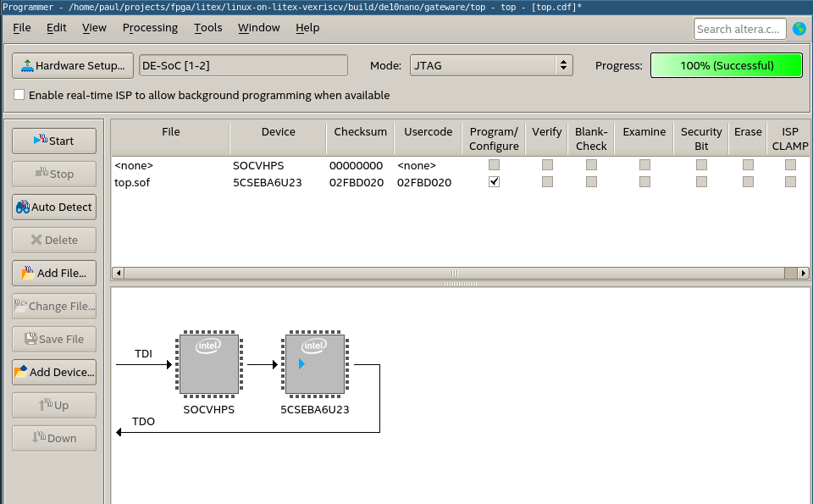
Task: Select the SOCVHPS chip in the chain diagram
Action: click(208, 365)
